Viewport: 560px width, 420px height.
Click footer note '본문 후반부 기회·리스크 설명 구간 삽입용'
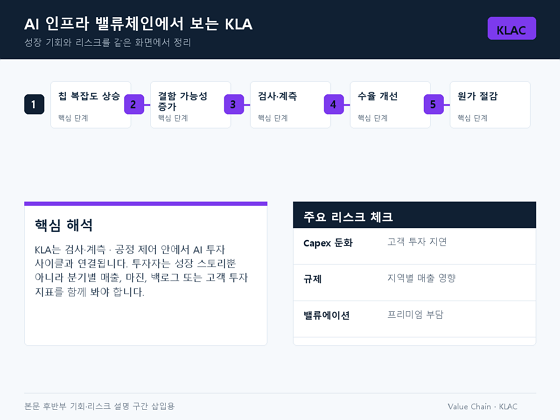tap(99, 406)
